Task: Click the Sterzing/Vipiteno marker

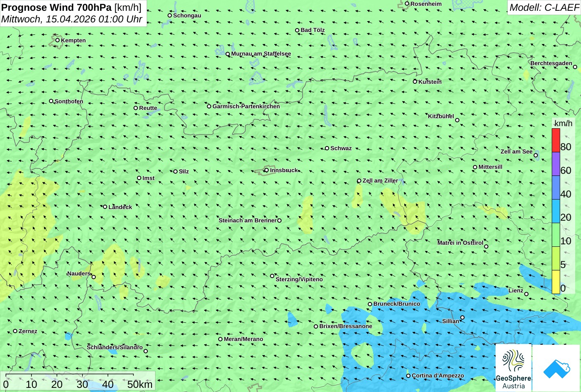Action: 272,276
